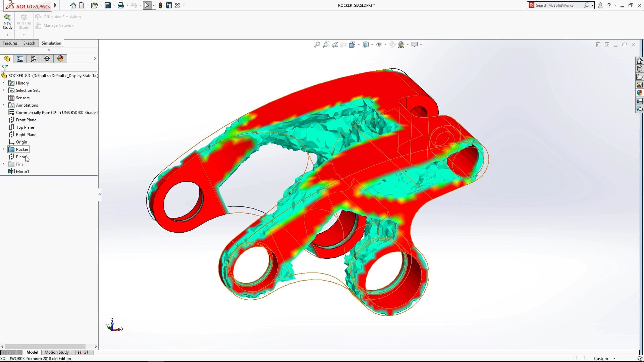The height and width of the screenshot is (362, 644).
Task: Select the Right Plane item
Action: [x=22, y=135]
